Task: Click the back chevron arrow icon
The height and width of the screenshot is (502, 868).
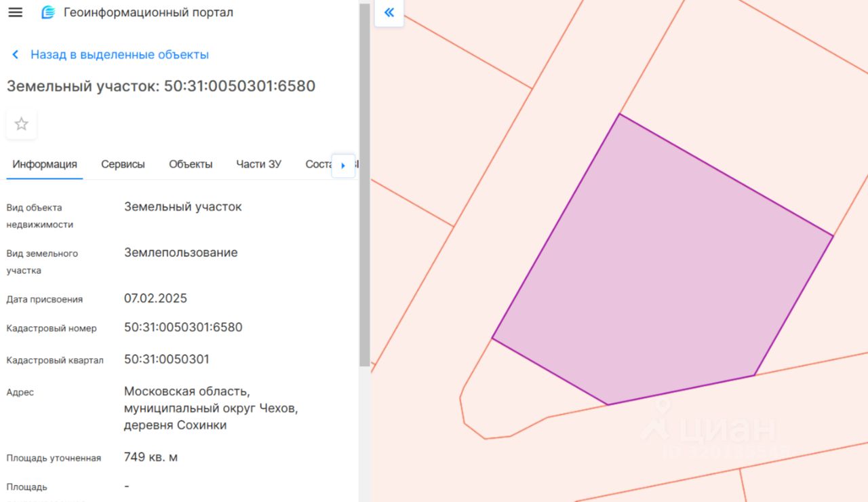Action: coord(16,55)
